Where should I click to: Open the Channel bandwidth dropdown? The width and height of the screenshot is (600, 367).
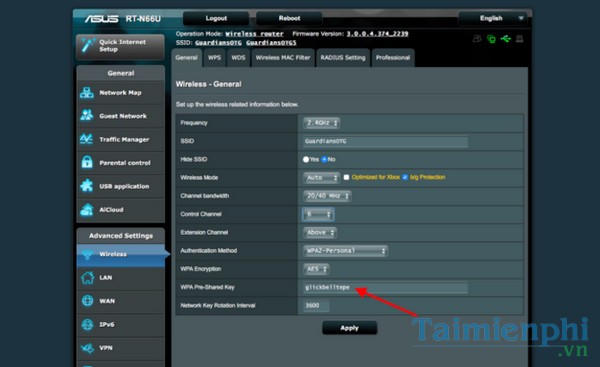[x=327, y=196]
